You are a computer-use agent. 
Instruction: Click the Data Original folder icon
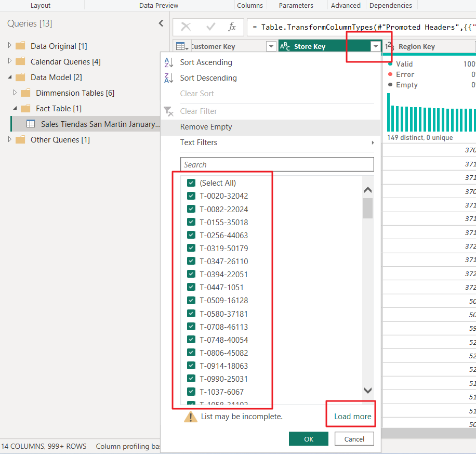pos(20,46)
